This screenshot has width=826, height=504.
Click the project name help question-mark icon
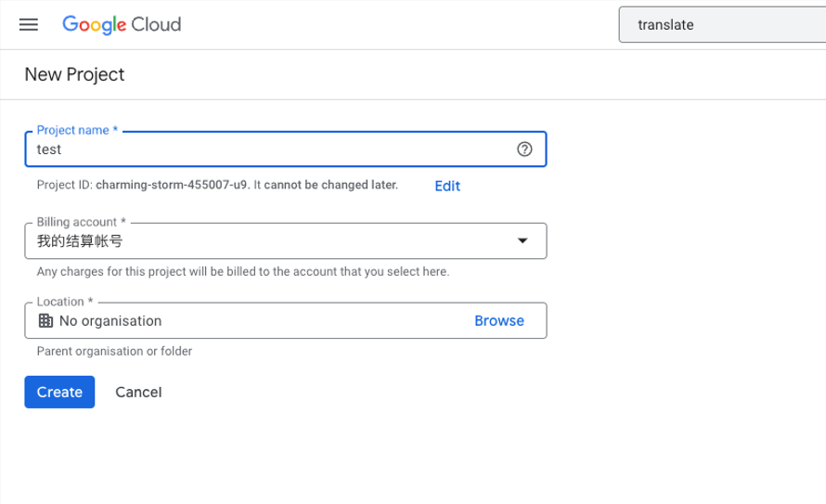pos(524,149)
